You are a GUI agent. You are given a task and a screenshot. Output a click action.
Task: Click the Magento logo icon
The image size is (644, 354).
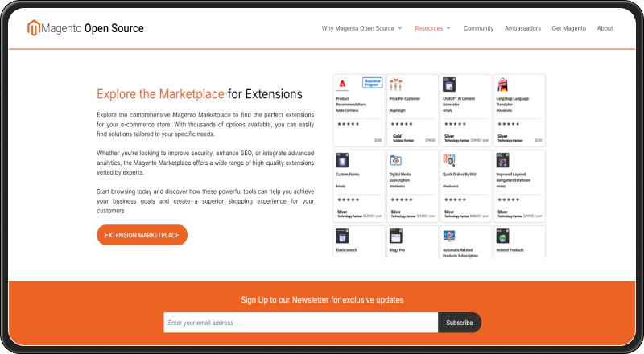point(34,28)
